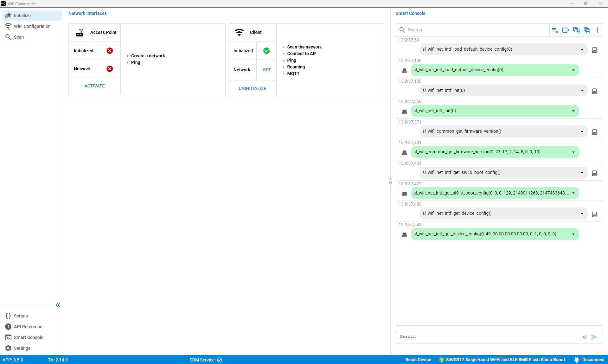Click timestamp 13:9:37,543 in console

[410, 225]
